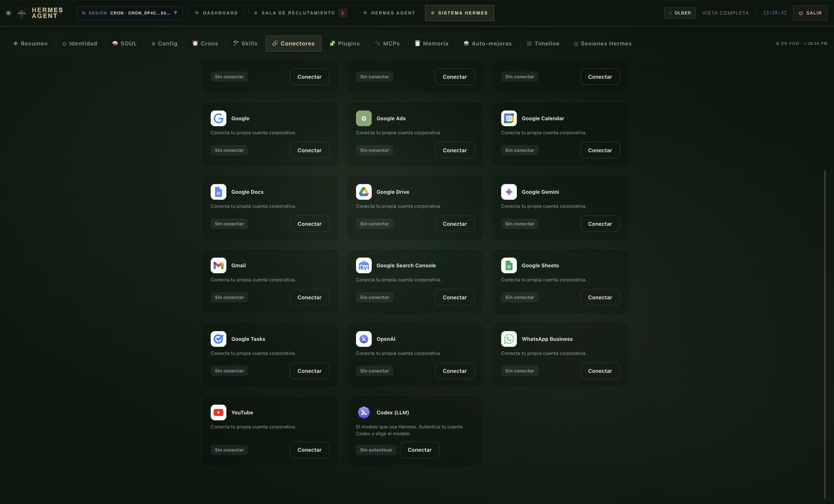Click the Google connector logo icon
This screenshot has height=504, width=834.
[x=218, y=118]
